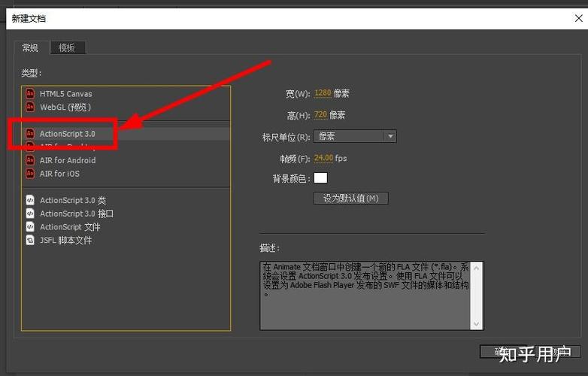Click the ActionScript 3.0 接口 script icon
588x376 pixels.
[30, 214]
